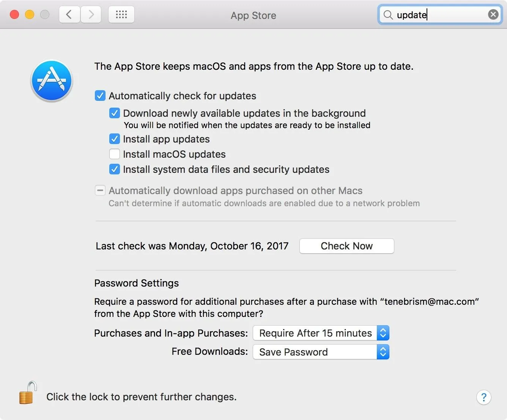The height and width of the screenshot is (420, 507).
Task: Show all preferences with the grid icon
Action: pos(121,15)
